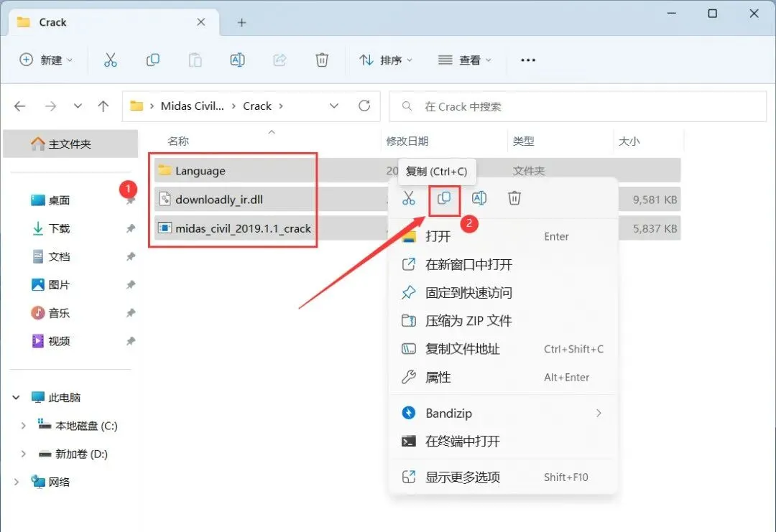
Task: Expand the 网络 tree node
Action: (16, 482)
